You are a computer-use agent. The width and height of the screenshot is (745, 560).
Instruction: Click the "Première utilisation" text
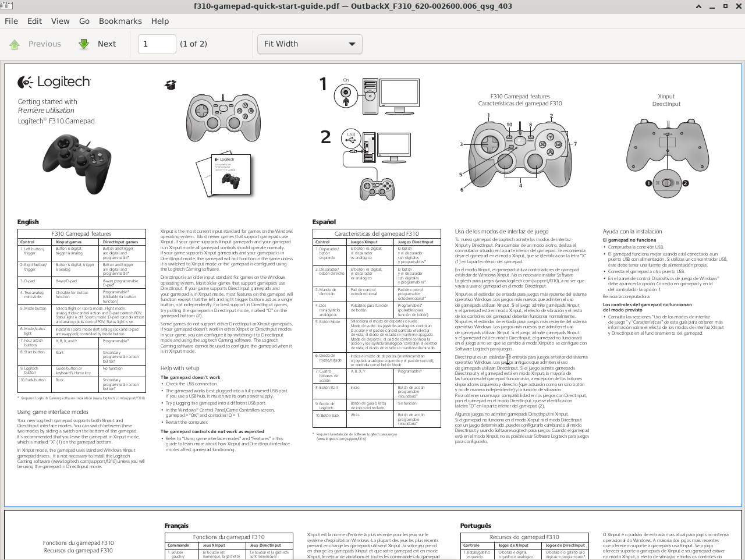(x=46, y=111)
